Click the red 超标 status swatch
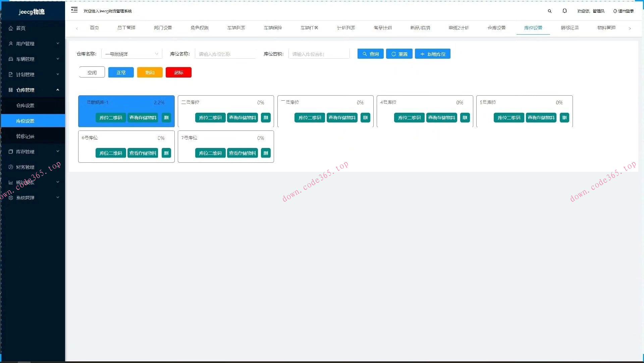The image size is (644, 363). [178, 72]
